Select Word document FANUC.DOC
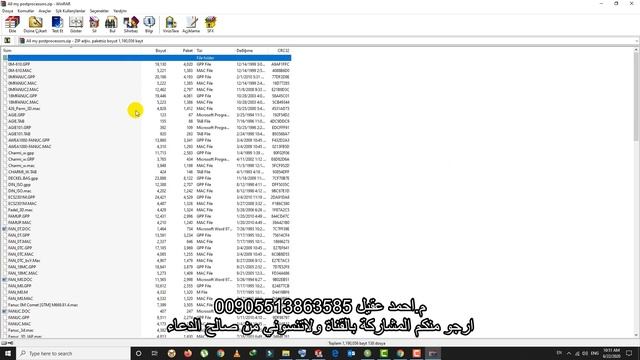640x360 pixels. (x=19, y=311)
